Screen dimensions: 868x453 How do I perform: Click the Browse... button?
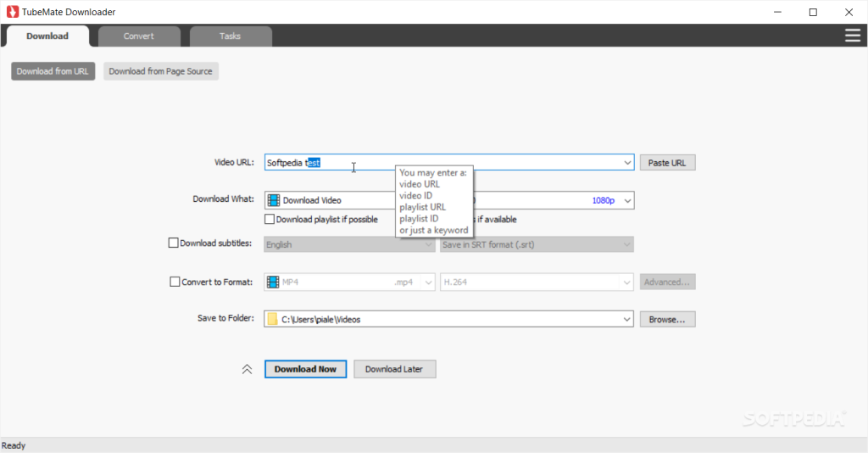point(667,320)
